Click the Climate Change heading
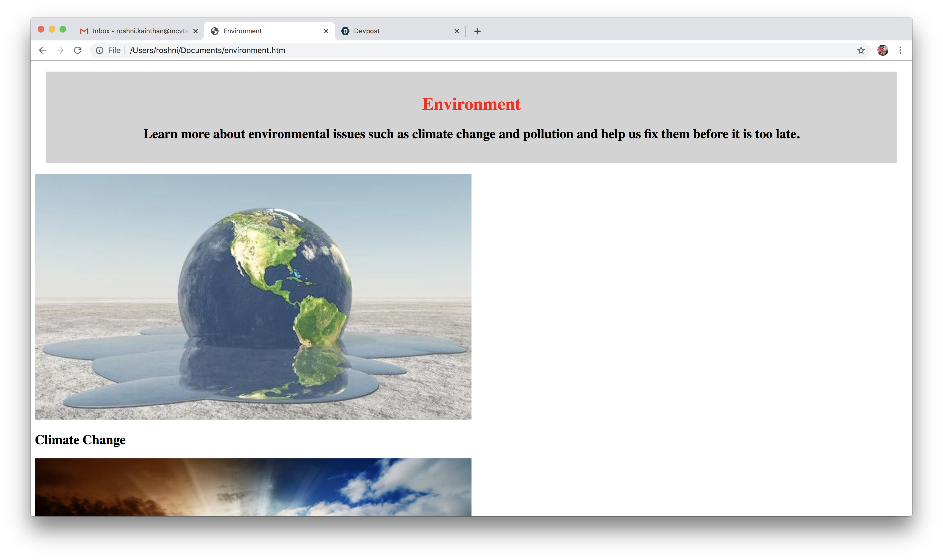 coord(80,440)
